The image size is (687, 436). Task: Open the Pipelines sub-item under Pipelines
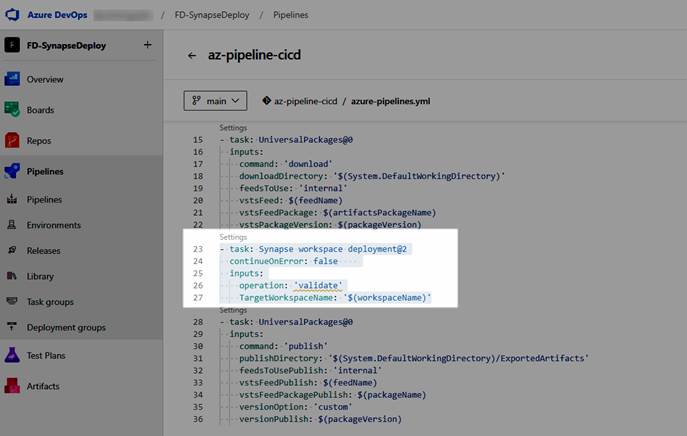pos(44,199)
